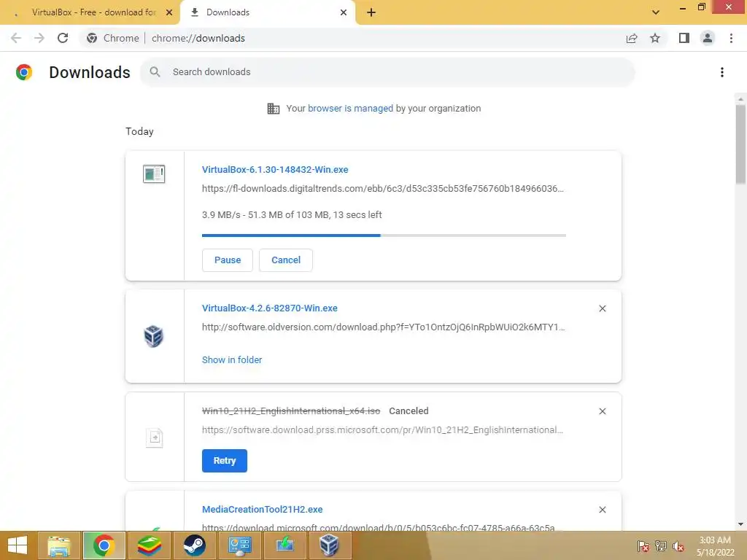Open the Windows Start button

pyautogui.click(x=18, y=545)
